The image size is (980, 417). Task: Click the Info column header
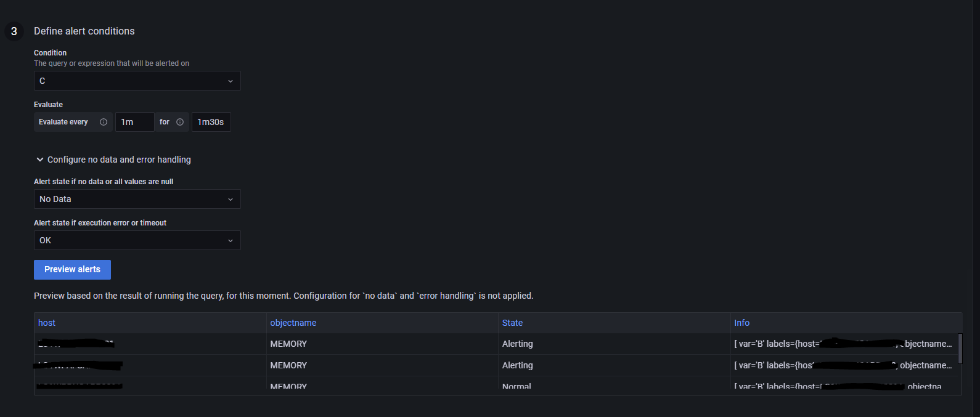[741, 323]
